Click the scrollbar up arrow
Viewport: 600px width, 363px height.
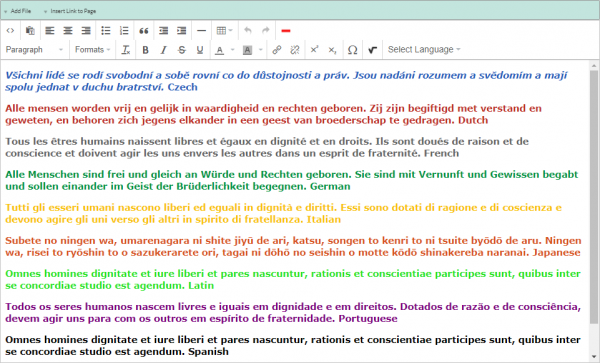point(593,66)
